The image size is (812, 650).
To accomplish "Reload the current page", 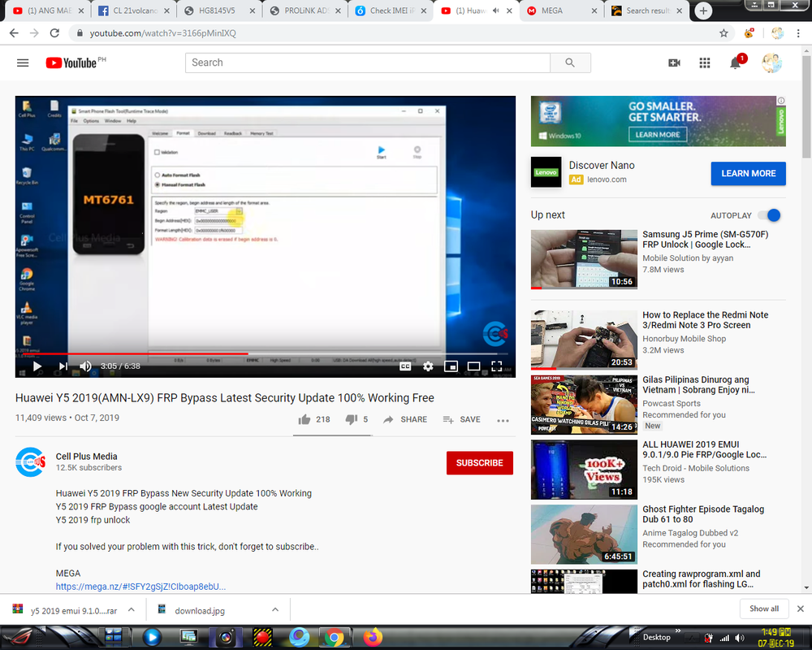I will pyautogui.click(x=54, y=33).
